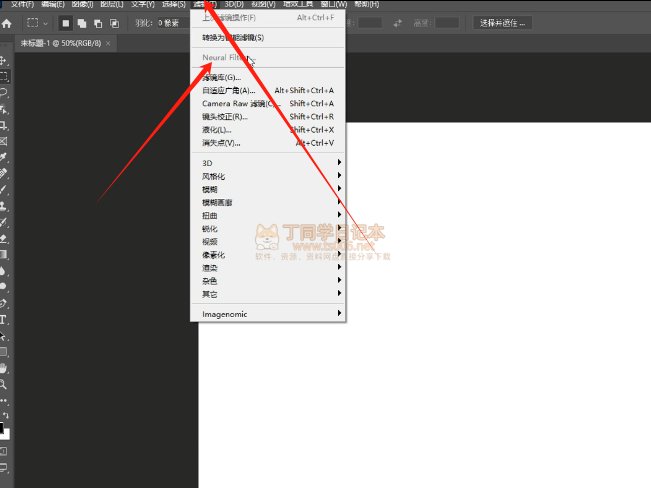Select the Rectangle shape tool
The width and height of the screenshot is (651, 488).
[4, 352]
